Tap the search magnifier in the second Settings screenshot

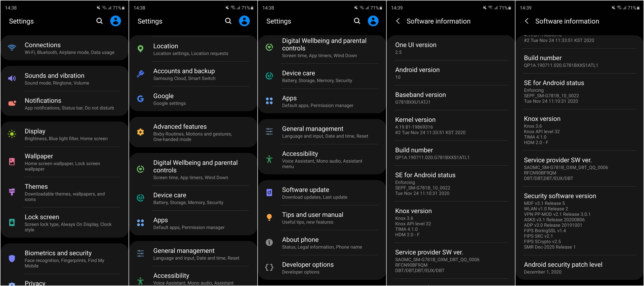tap(228, 21)
